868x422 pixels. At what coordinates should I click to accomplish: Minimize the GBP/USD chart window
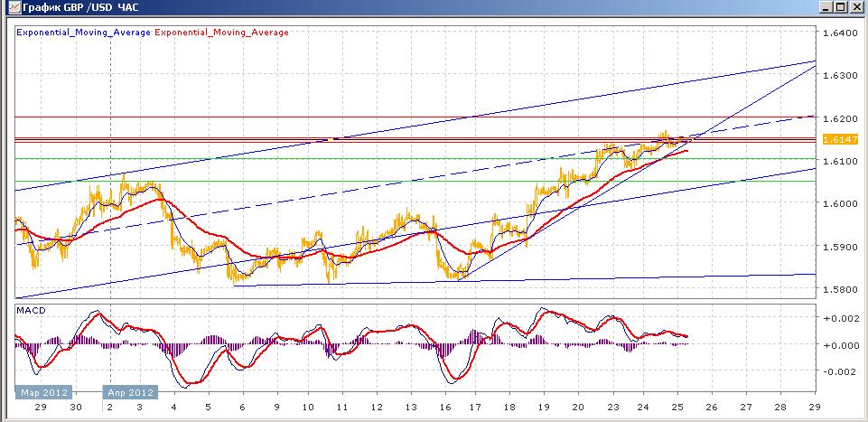(x=826, y=7)
